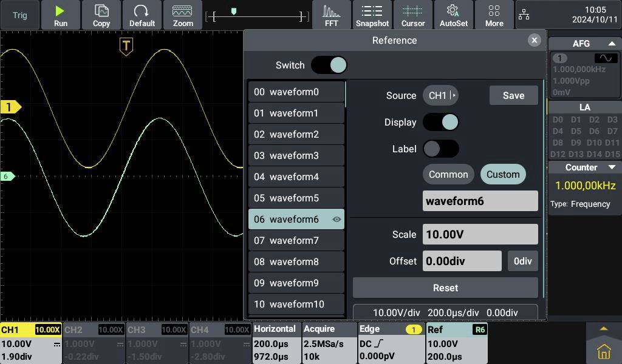Enable Cursor measurements from the toolbar
The width and height of the screenshot is (622, 364).
(413, 15)
